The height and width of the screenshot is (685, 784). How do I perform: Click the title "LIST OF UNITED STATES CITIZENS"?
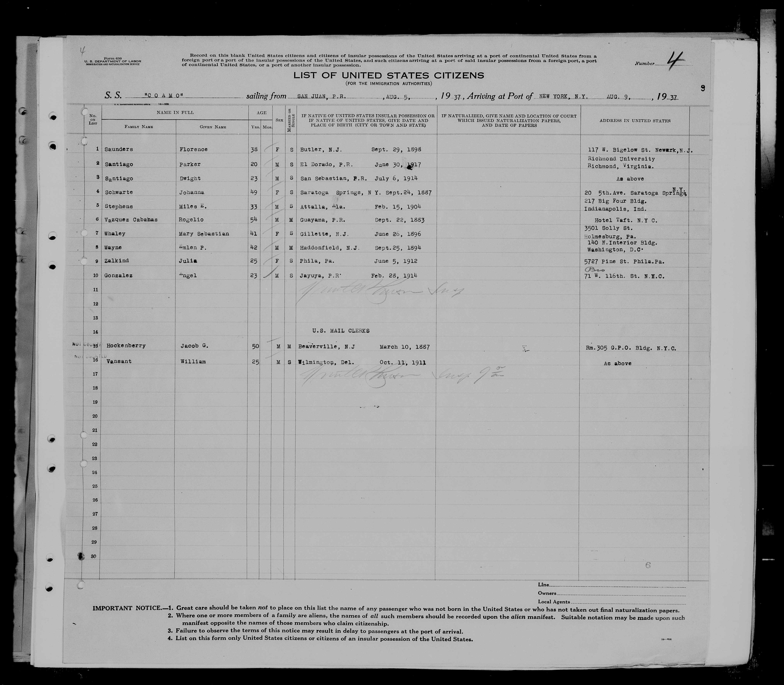click(x=388, y=75)
